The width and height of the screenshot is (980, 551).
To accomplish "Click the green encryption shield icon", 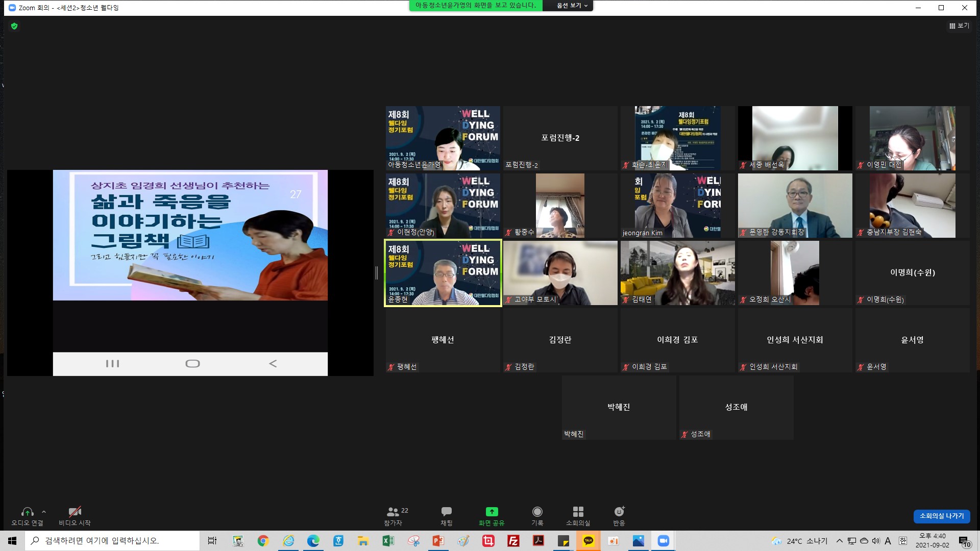I will click(x=14, y=26).
